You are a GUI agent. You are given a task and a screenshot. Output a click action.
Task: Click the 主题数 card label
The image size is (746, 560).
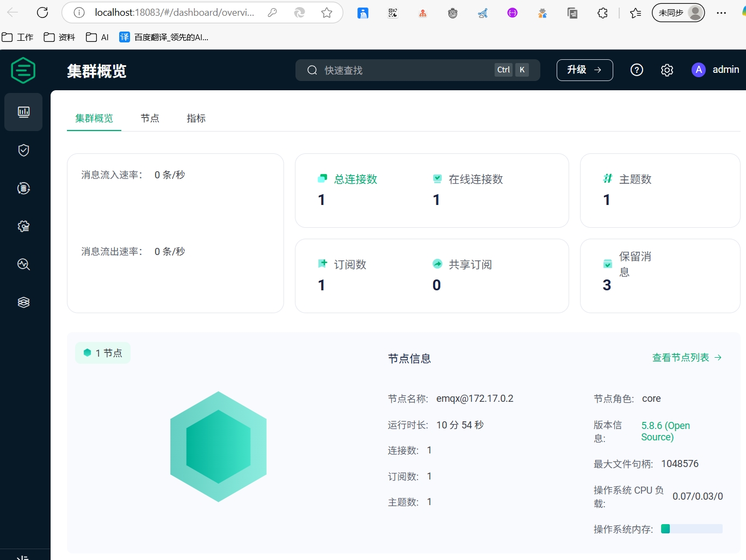pyautogui.click(x=636, y=179)
